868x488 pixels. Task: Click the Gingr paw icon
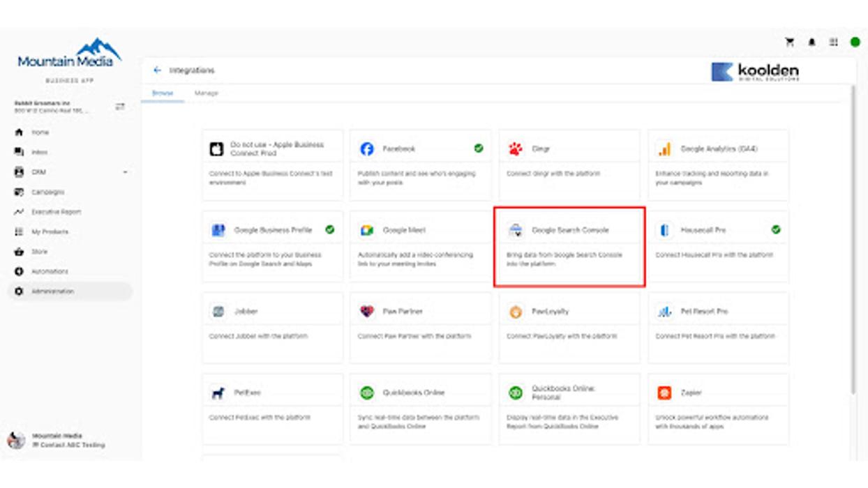pos(515,149)
